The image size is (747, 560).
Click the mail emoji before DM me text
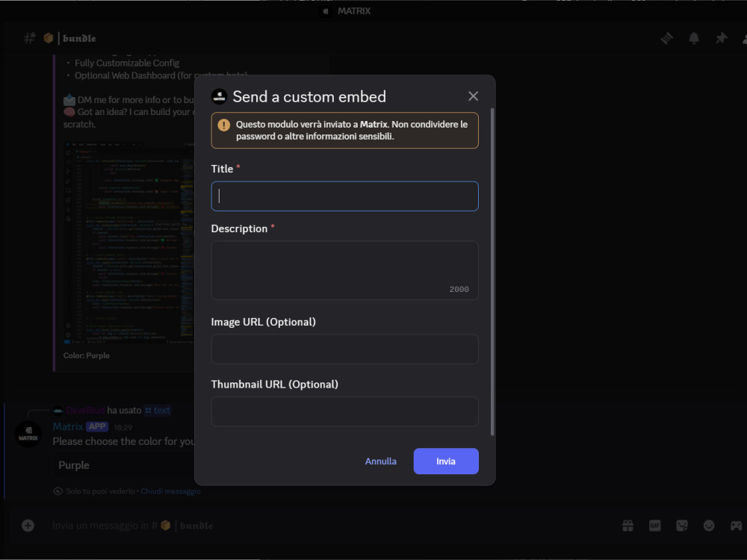coord(69,100)
